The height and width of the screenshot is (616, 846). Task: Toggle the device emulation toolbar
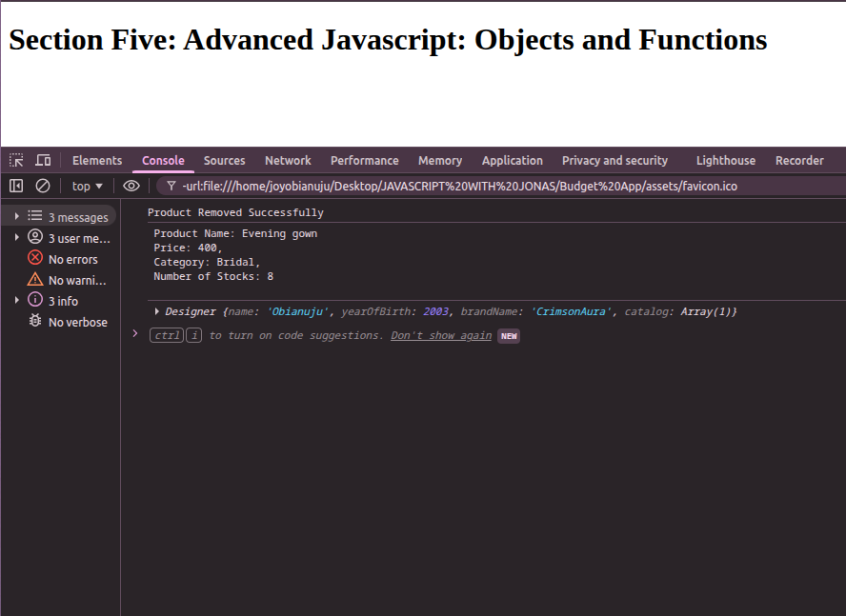(43, 160)
